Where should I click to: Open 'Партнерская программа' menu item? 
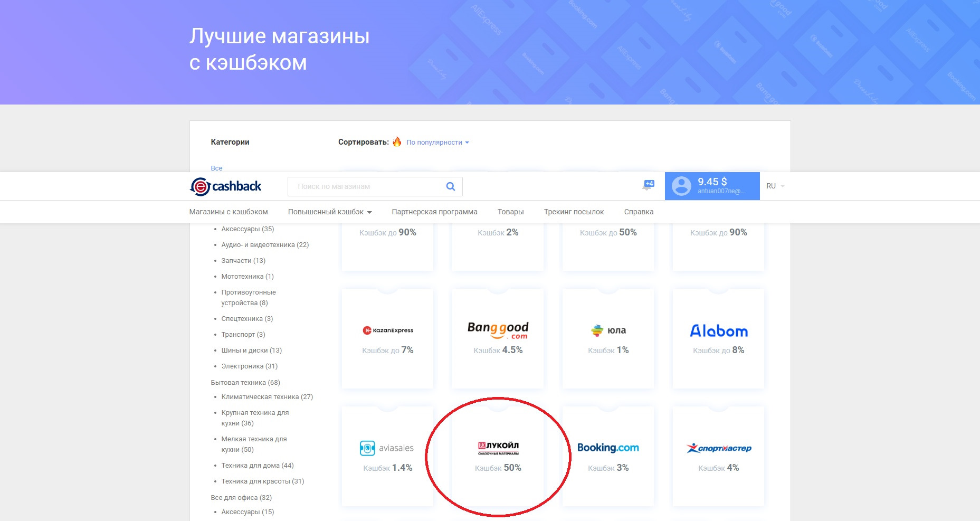pos(434,212)
